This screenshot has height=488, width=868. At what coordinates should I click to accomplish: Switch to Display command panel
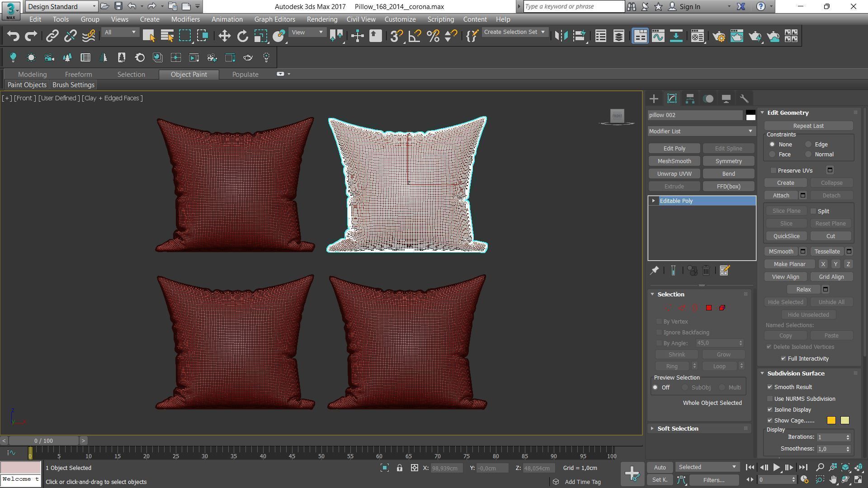(x=726, y=99)
